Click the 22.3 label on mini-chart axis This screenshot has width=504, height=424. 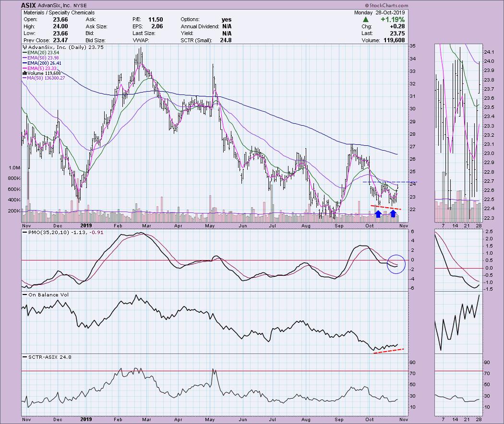pos(489,218)
